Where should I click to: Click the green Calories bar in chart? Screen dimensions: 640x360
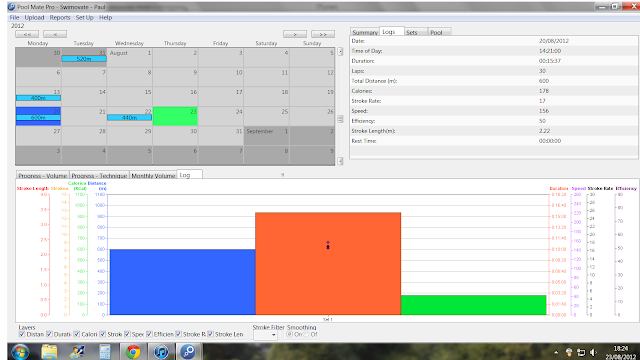[473, 305]
